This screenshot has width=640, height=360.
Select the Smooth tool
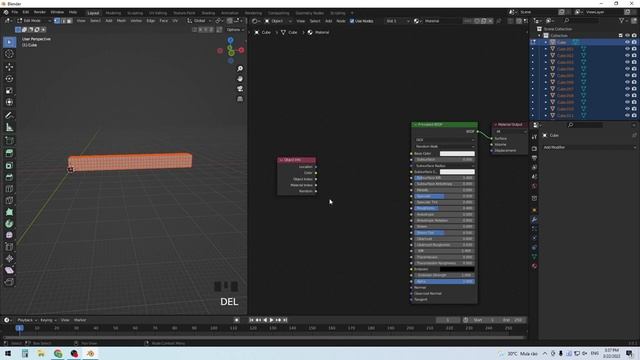(x=9, y=235)
